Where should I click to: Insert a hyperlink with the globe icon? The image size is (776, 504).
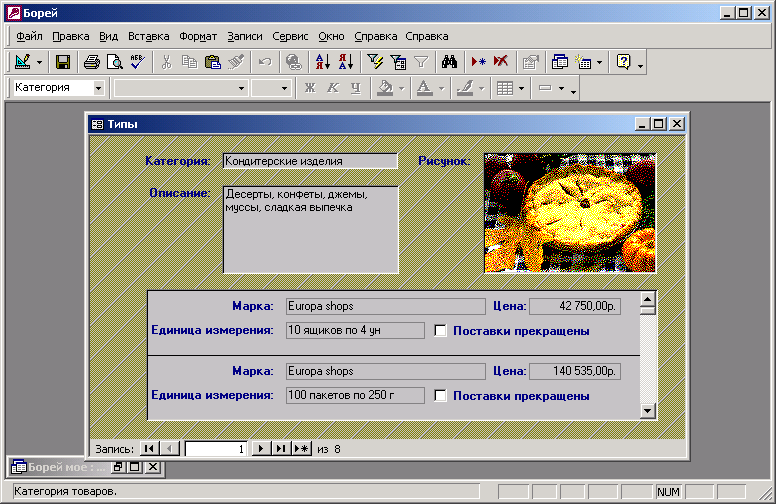[293, 62]
